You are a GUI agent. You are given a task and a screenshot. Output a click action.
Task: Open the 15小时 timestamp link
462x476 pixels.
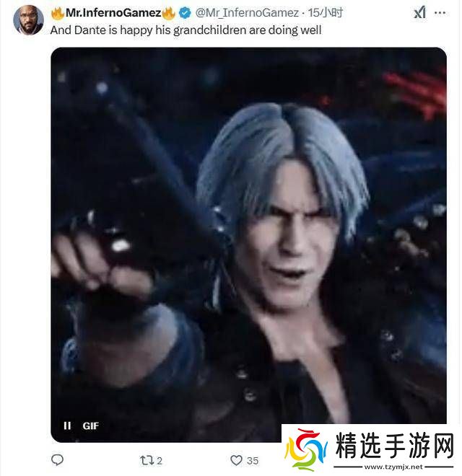pos(326,13)
